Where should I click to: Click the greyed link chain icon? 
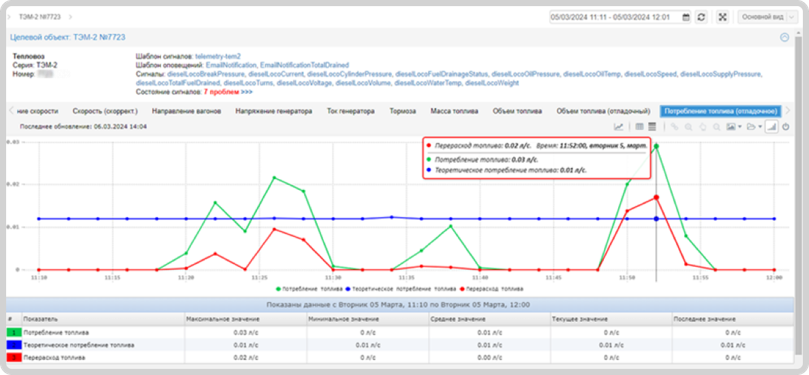(674, 126)
